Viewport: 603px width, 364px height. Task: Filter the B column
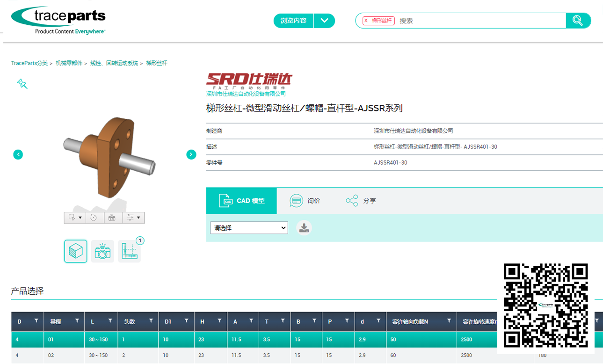click(314, 321)
